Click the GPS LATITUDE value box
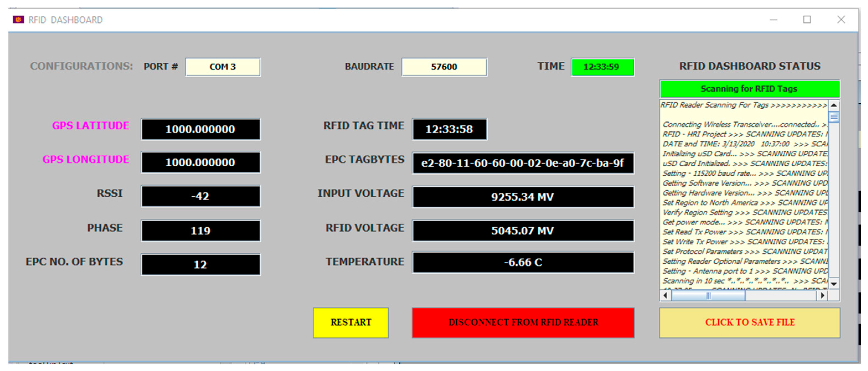 pos(200,129)
